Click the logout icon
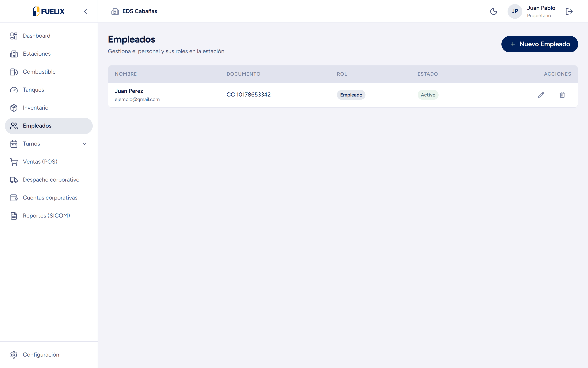Image resolution: width=588 pixels, height=368 pixels. coord(569,11)
